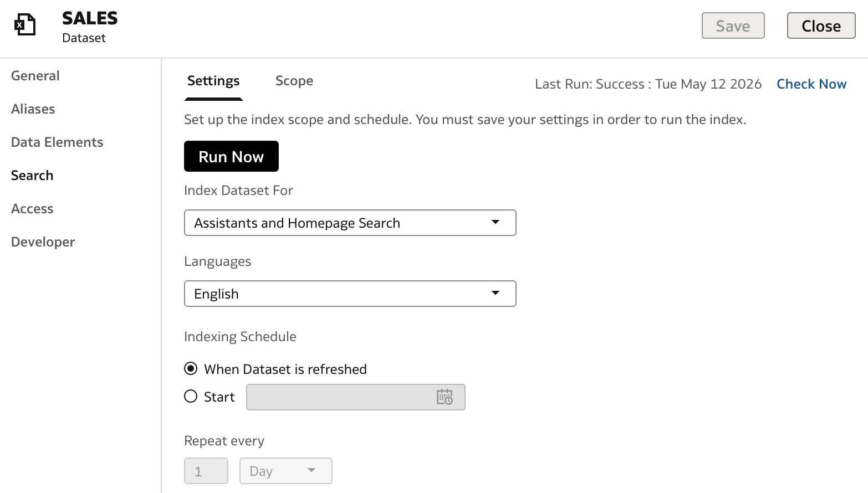Image resolution: width=868 pixels, height=493 pixels.
Task: Open the Day repeat interval dropdown
Action: (286, 471)
